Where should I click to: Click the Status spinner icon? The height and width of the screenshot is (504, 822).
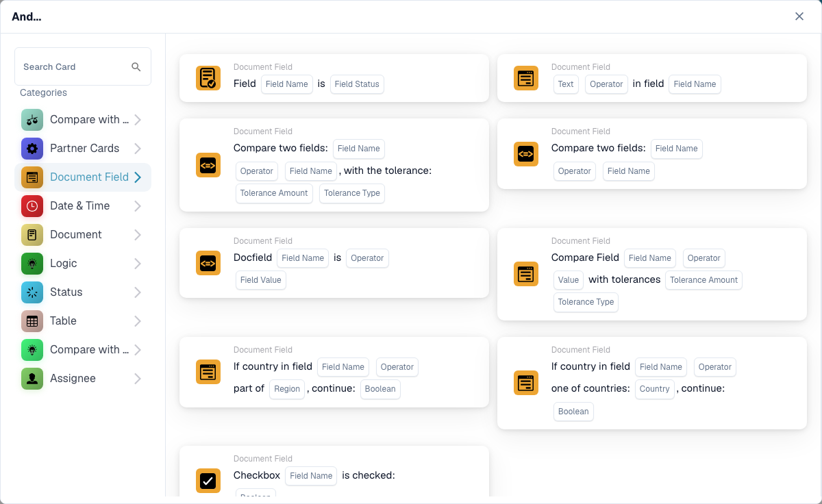coord(32,292)
